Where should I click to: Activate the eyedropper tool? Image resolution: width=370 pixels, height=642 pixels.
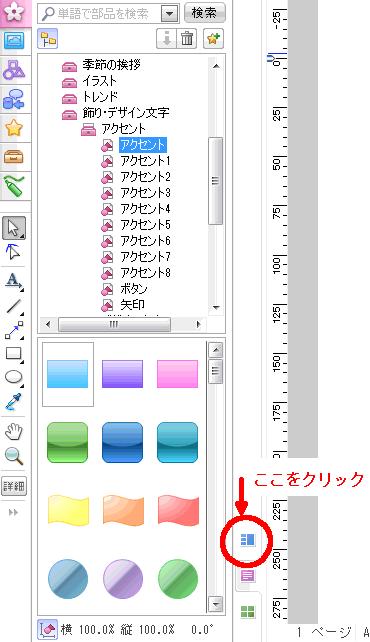pyautogui.click(x=14, y=402)
